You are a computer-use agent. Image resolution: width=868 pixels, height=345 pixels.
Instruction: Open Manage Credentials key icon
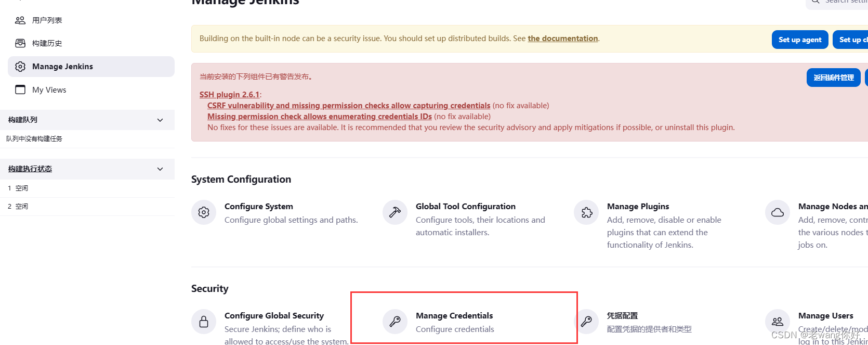pyautogui.click(x=395, y=322)
